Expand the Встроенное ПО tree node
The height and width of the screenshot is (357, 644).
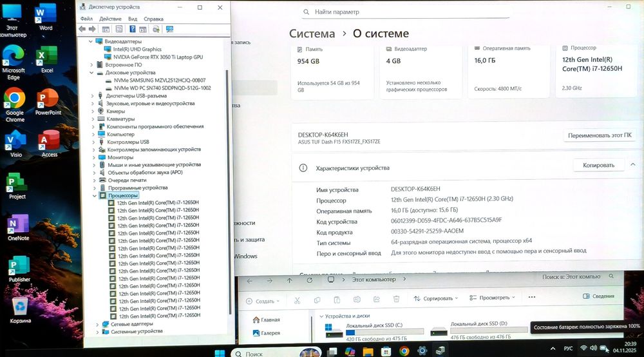tap(91, 65)
